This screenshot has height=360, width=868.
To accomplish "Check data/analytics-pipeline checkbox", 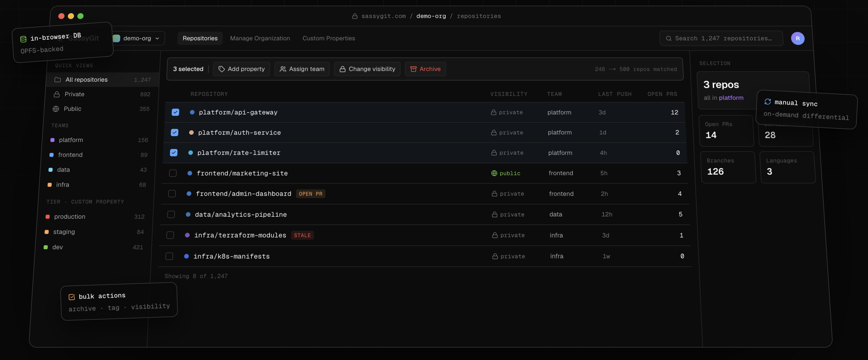I will point(171,214).
